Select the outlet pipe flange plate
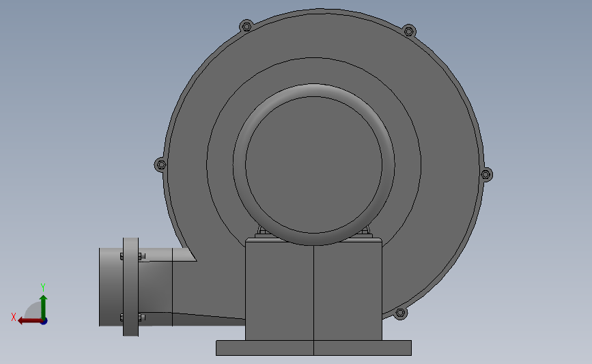The height and width of the screenshot is (364, 592). click(x=130, y=287)
